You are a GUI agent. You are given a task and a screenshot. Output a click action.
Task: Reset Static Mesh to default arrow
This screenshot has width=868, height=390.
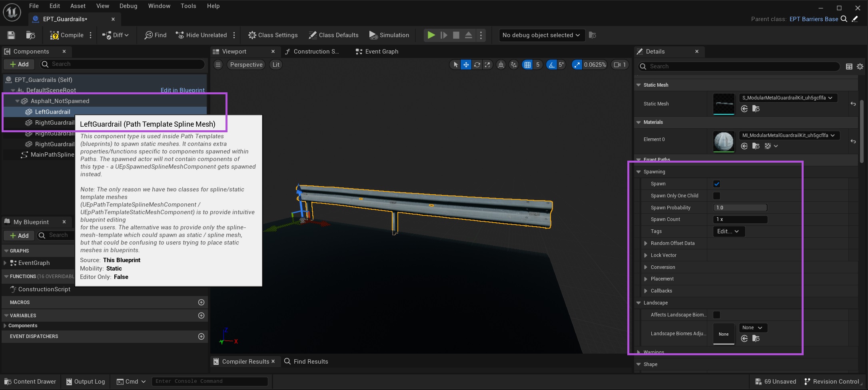853,104
